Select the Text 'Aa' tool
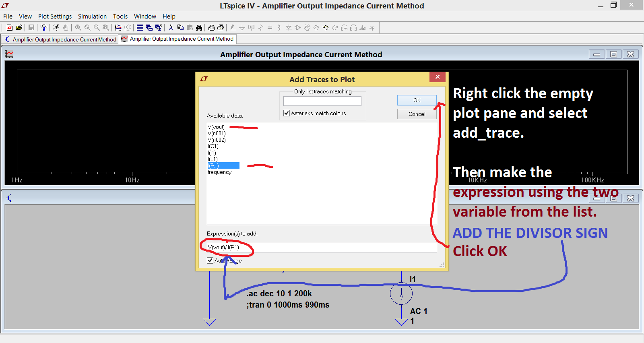Image resolution: width=644 pixels, height=343 pixels. [363, 27]
